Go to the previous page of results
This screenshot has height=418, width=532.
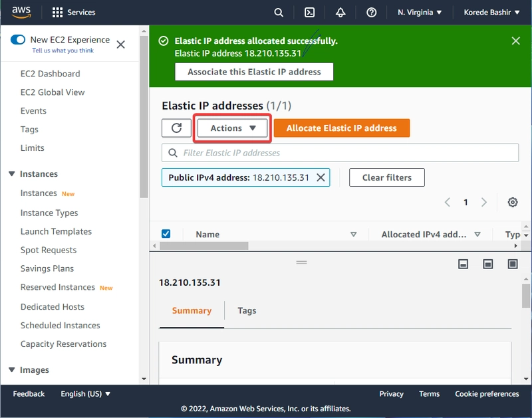[448, 203]
